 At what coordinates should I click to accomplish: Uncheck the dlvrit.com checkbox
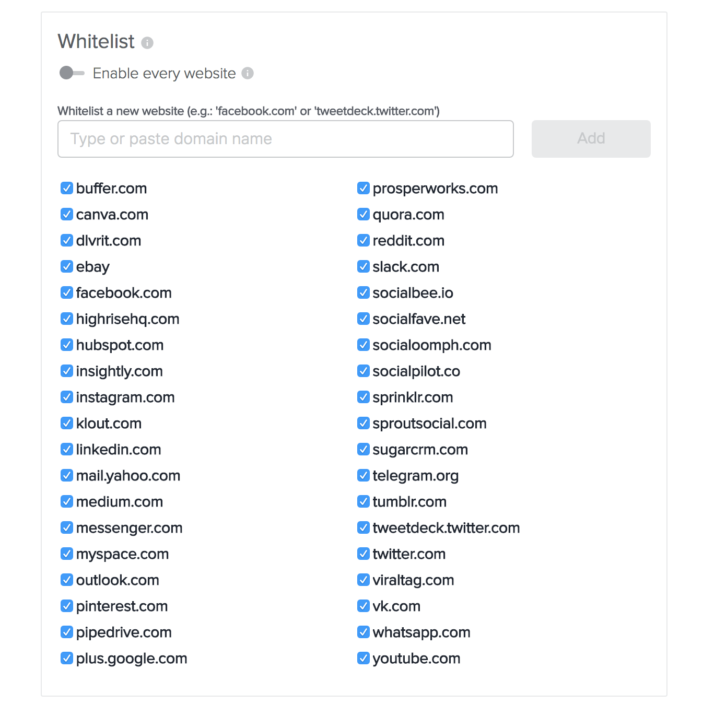click(x=67, y=240)
